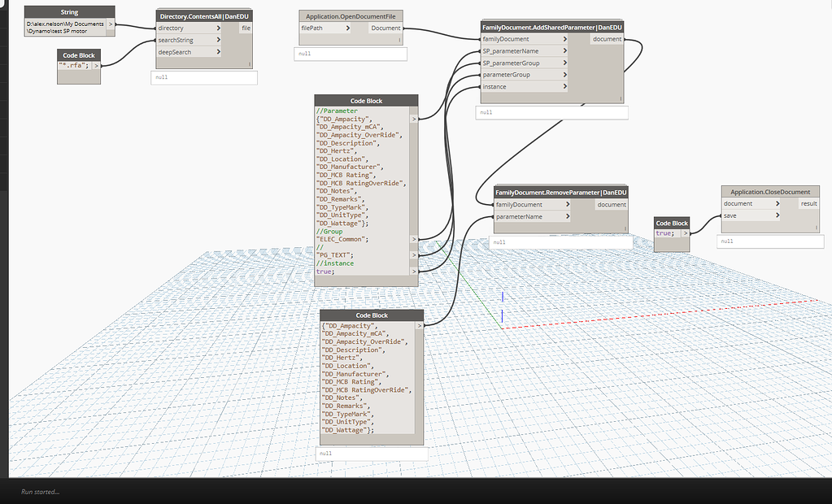Select the FamilyDocument.AddSharedParameter node title bar
This screenshot has height=504, width=832.
tap(551, 27)
